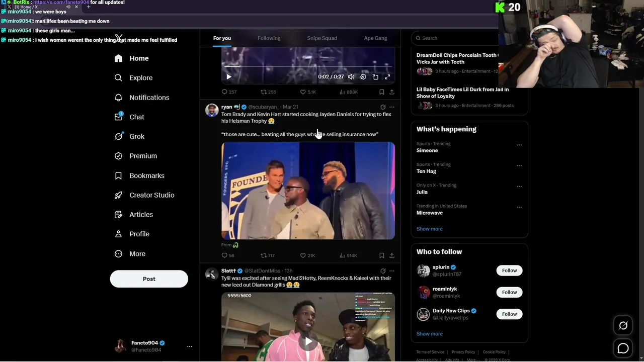Open more options for Ten Hag trend
644x362 pixels.
tap(519, 165)
